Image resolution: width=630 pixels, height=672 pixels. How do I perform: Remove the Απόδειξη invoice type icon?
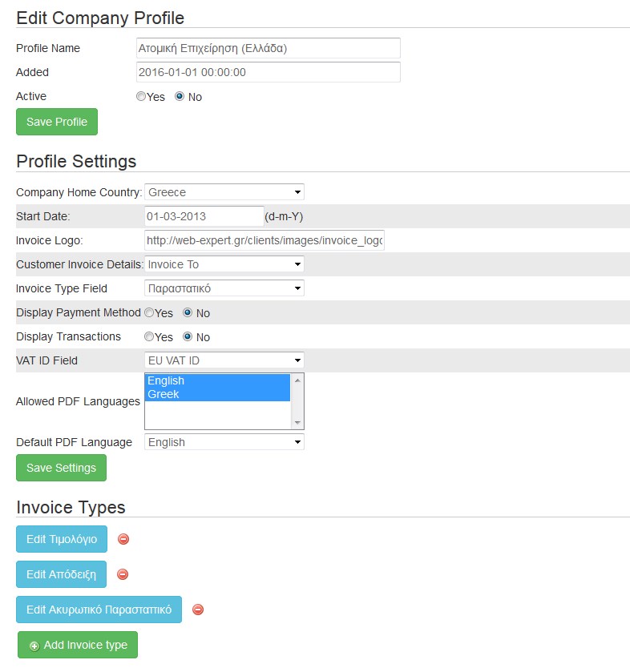(x=123, y=574)
